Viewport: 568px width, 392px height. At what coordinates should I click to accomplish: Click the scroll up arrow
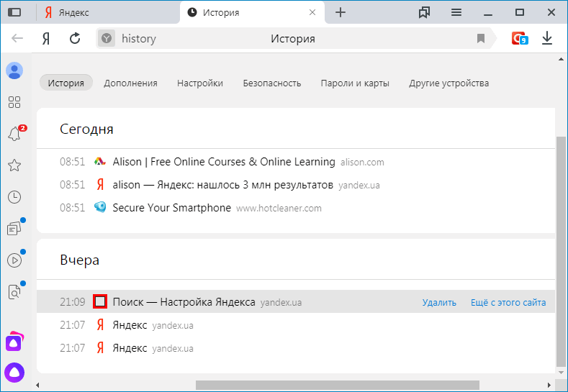[561, 59]
